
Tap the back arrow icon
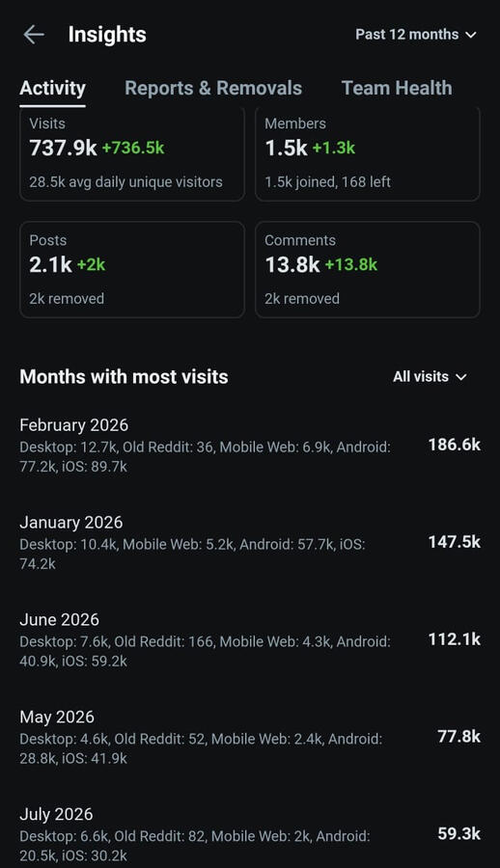(x=33, y=35)
